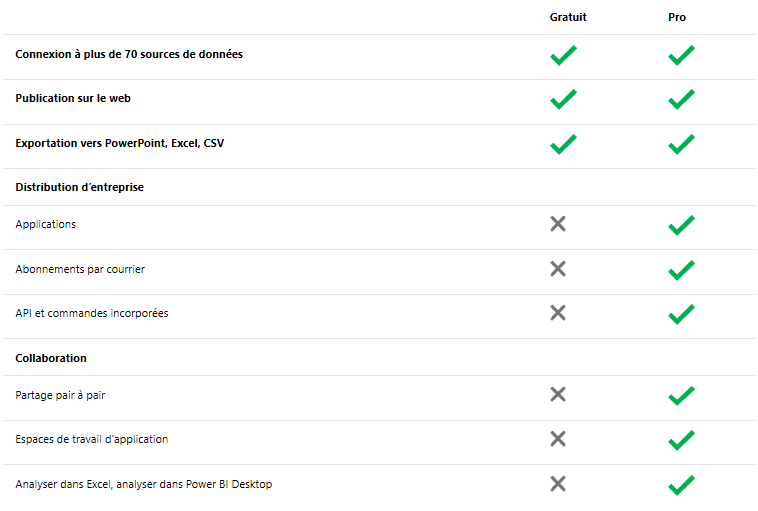
Task: Select the Pro column header
Action: pyautogui.click(x=677, y=17)
